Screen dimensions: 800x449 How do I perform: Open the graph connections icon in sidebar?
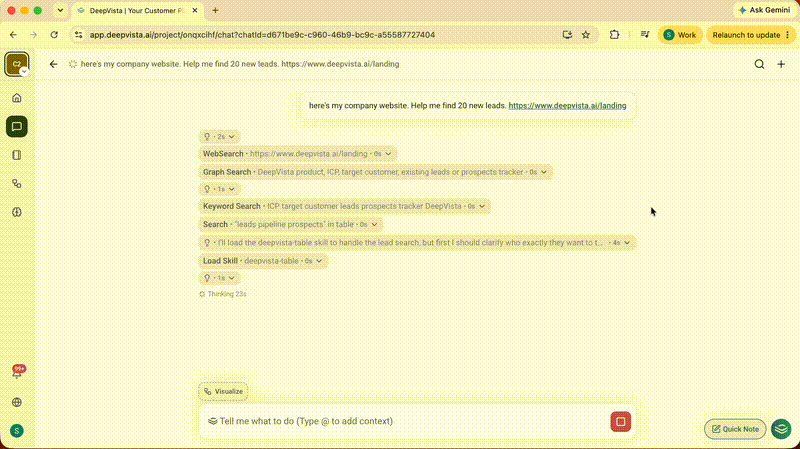[17, 184]
